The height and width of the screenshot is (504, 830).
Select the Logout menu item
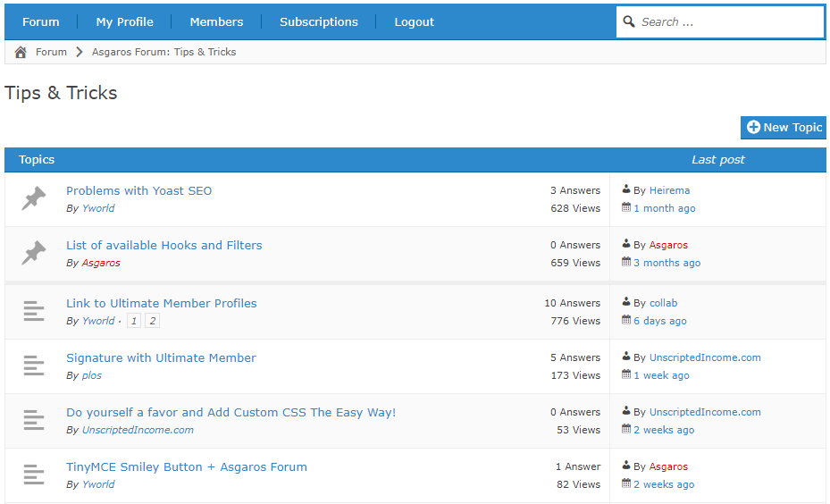[414, 21]
